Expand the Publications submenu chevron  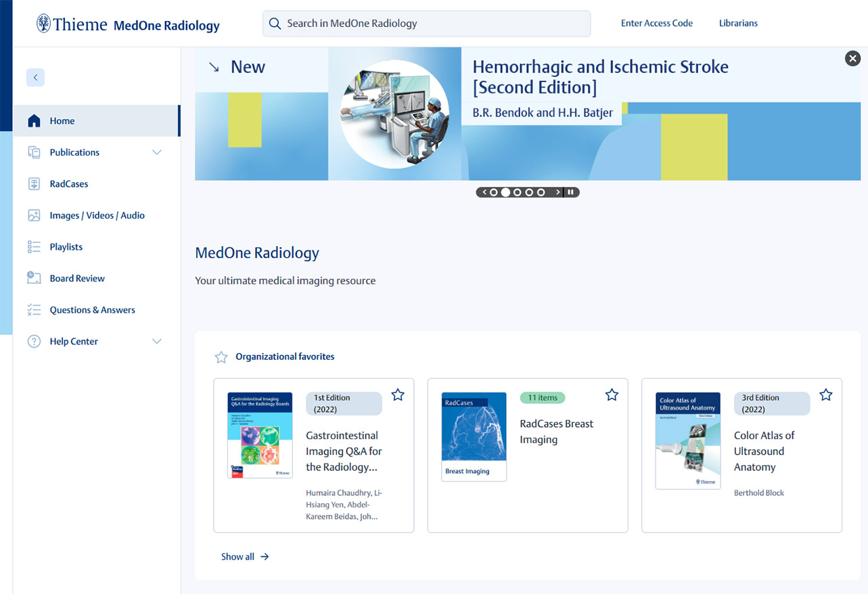[157, 152]
